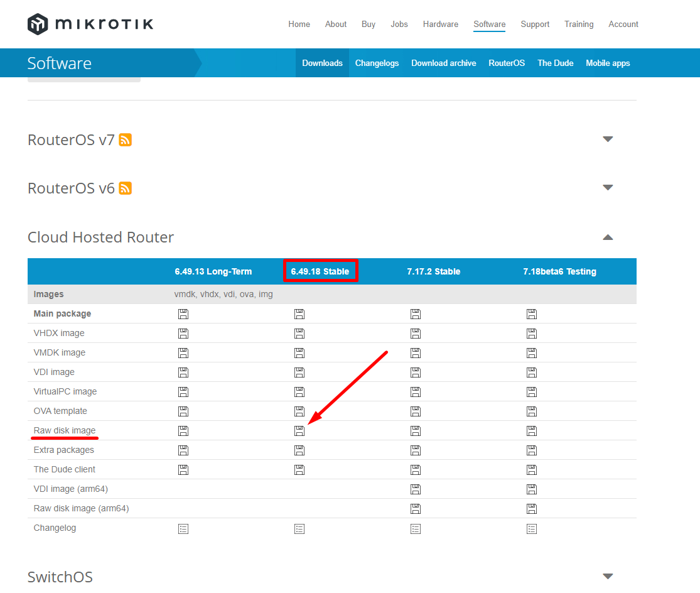Download VMDK image for 7.18beta6 Testing

pos(531,353)
